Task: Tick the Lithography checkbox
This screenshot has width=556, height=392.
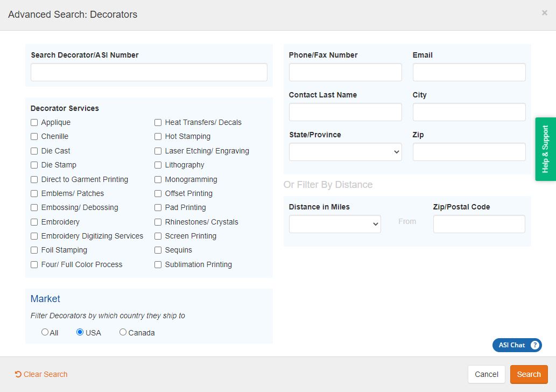Action: point(158,165)
